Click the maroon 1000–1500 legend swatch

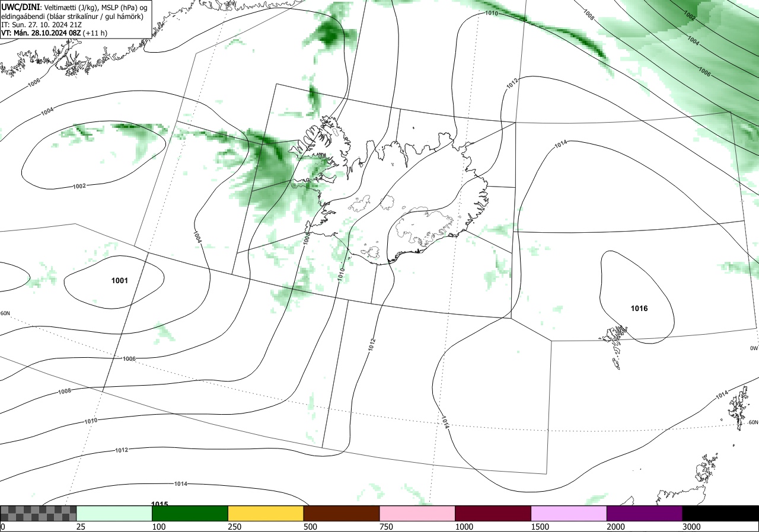(x=493, y=513)
